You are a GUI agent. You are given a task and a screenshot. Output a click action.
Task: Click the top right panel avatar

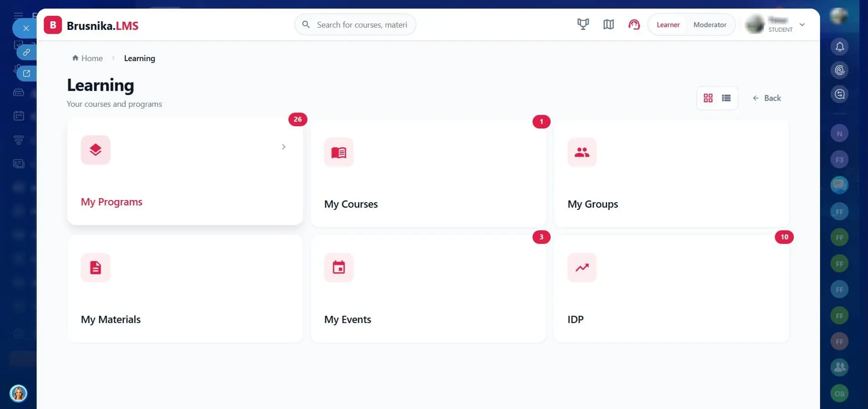tap(839, 16)
